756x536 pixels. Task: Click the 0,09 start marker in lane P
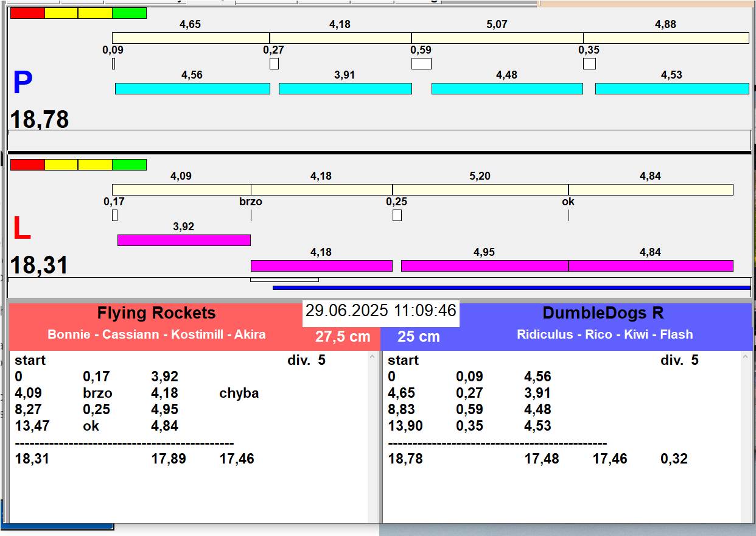pyautogui.click(x=114, y=63)
